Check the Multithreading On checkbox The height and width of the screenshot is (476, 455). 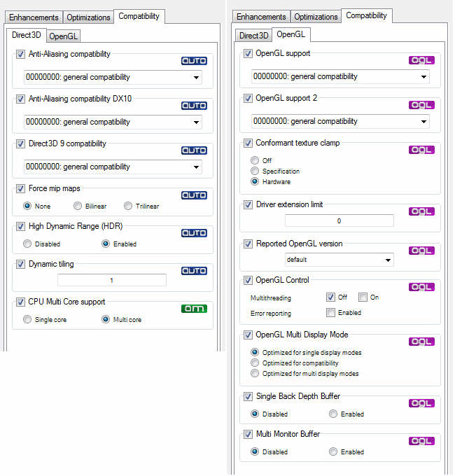tap(363, 297)
